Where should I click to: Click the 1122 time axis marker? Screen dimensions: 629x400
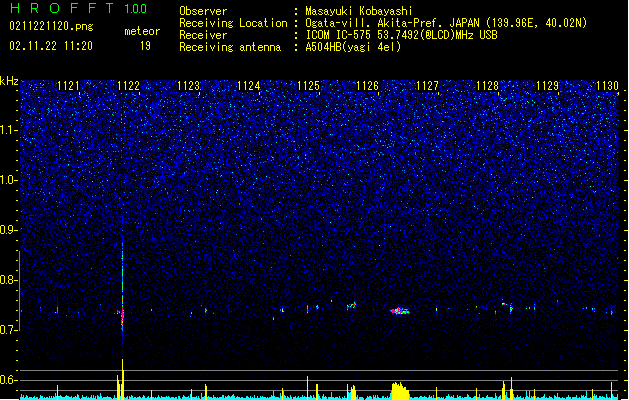[x=128, y=85]
